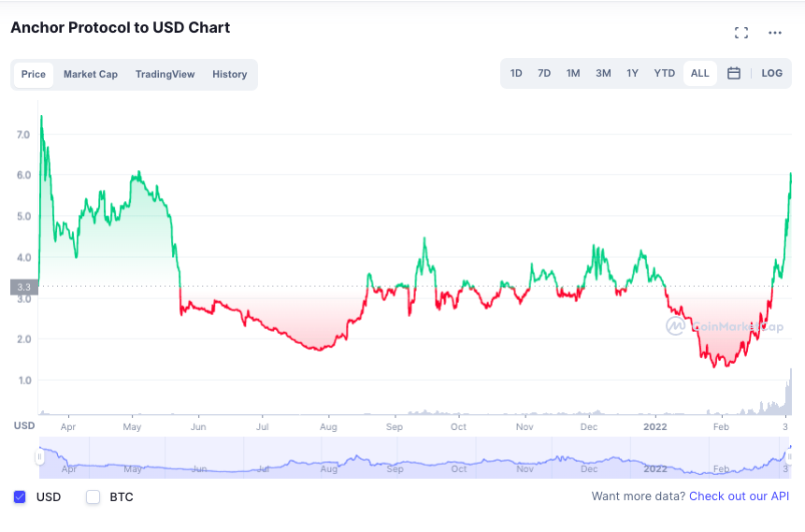The image size is (805, 532).
Task: Click the Check out our API link
Action: tap(739, 496)
